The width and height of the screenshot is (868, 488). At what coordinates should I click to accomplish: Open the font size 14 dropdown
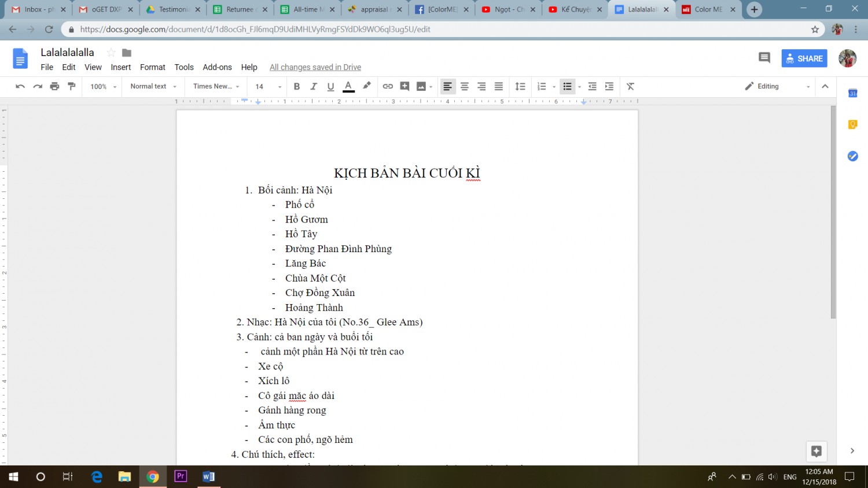269,86
